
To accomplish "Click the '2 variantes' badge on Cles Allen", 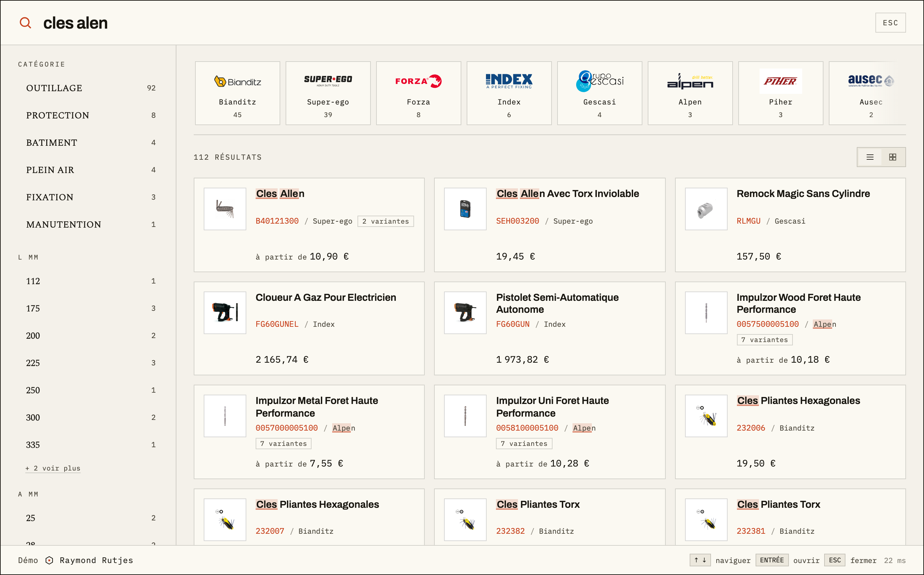I will 385,221.
